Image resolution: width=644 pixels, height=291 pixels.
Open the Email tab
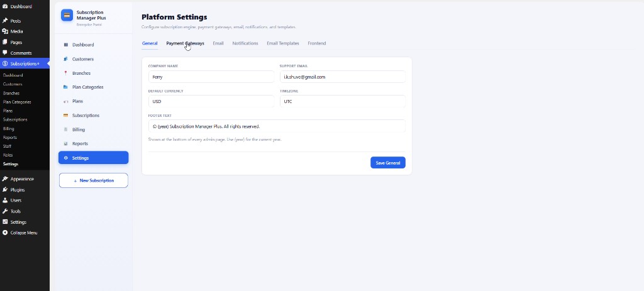click(218, 43)
